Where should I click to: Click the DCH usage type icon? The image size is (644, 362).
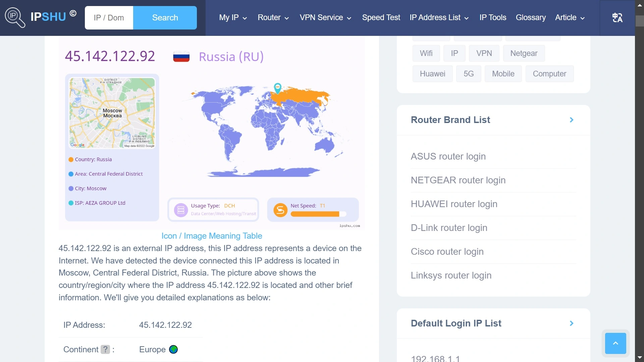point(180,210)
